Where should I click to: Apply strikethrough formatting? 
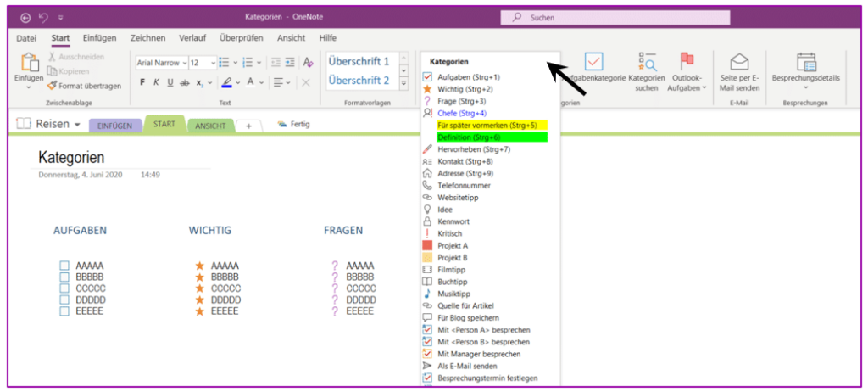(184, 82)
